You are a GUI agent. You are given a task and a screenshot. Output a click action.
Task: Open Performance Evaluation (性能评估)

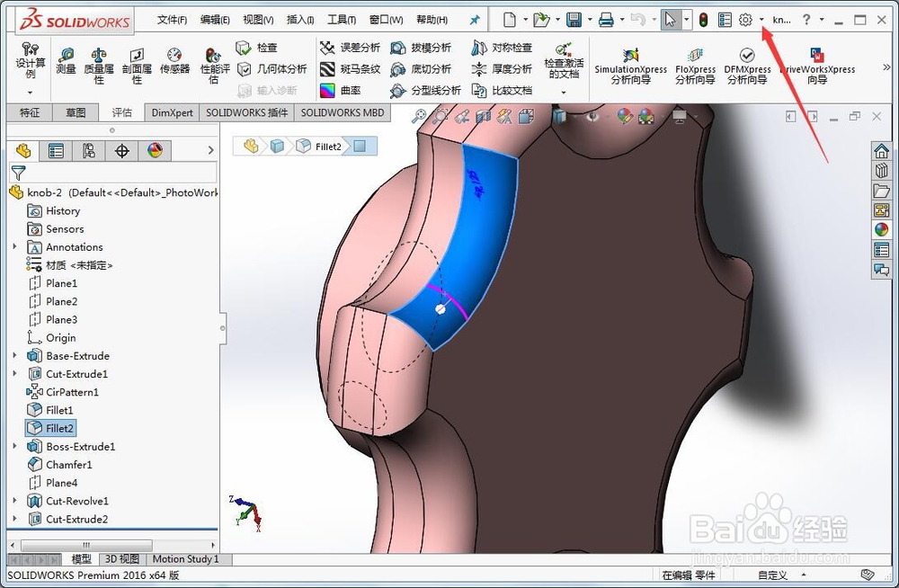(215, 66)
